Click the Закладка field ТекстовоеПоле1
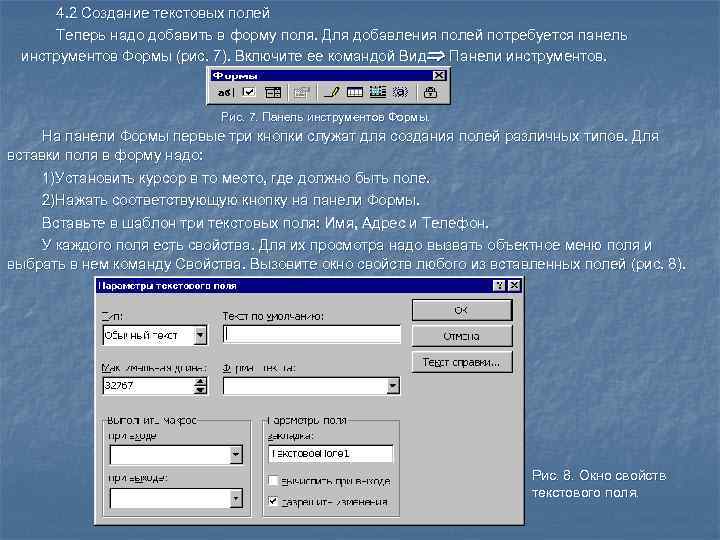 coord(330,454)
